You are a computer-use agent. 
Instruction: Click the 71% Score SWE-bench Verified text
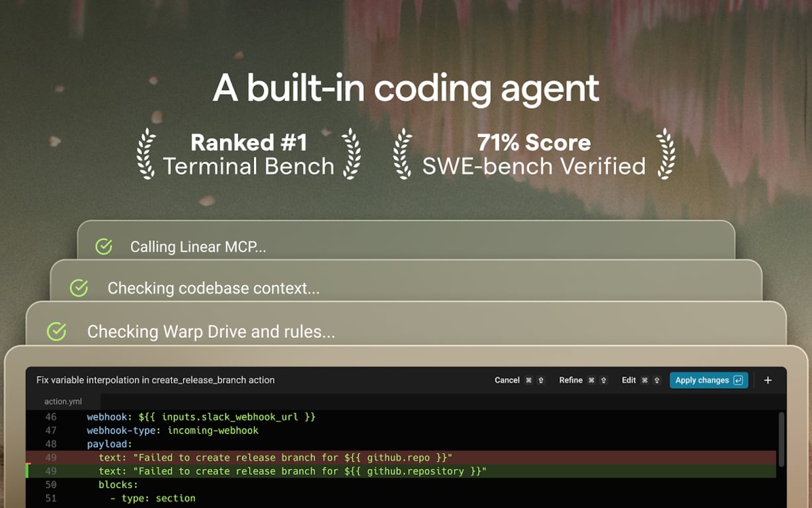pos(534,154)
